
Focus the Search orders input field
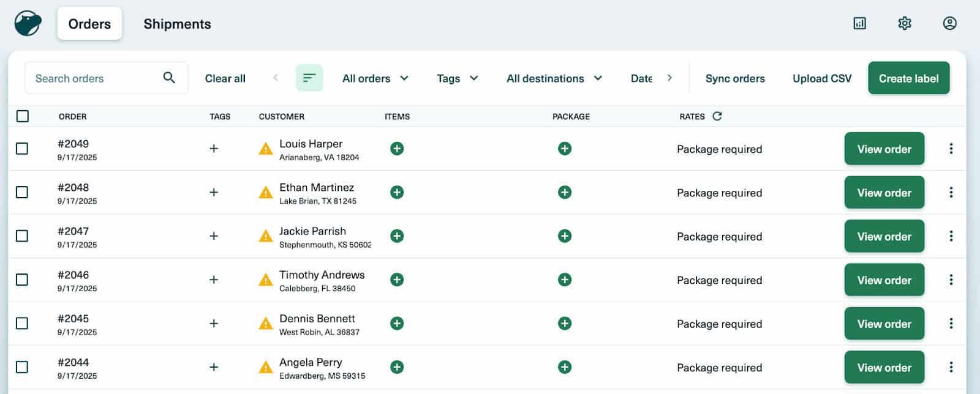click(x=95, y=78)
